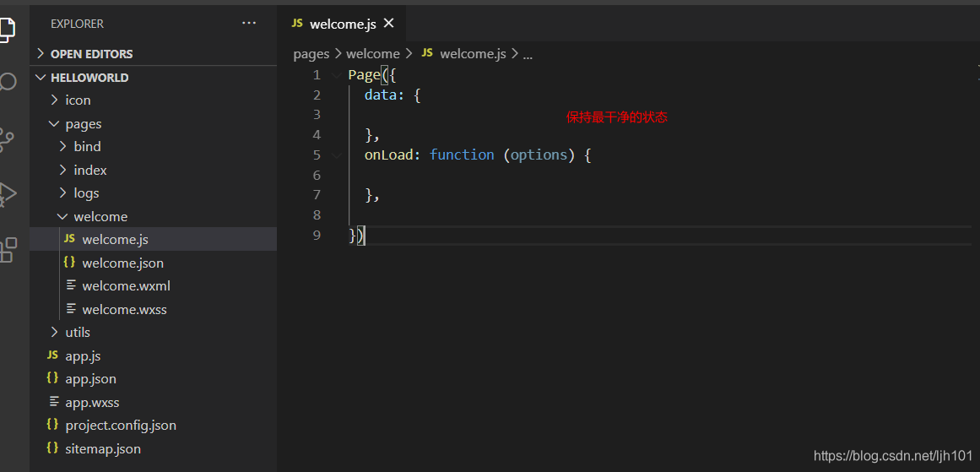Expand the icon folder

(153, 100)
